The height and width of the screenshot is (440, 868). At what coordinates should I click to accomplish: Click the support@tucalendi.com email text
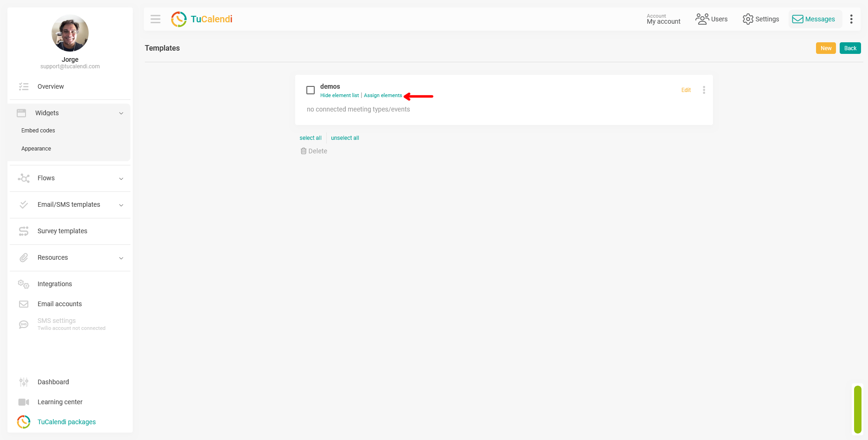coord(70,66)
